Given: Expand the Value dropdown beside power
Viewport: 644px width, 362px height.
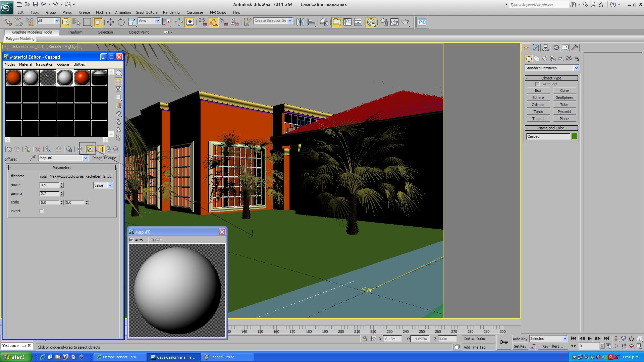Looking at the screenshot, I should click(110, 185).
